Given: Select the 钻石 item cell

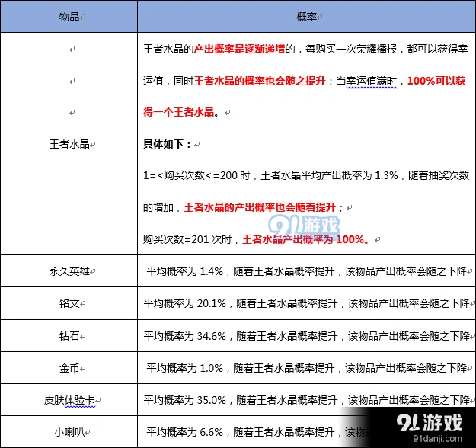Looking at the screenshot, I should [x=69, y=336].
